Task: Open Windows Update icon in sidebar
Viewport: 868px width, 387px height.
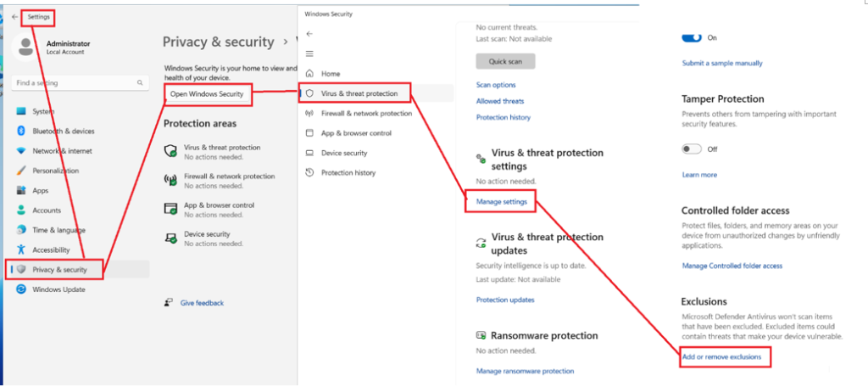Action: point(21,289)
